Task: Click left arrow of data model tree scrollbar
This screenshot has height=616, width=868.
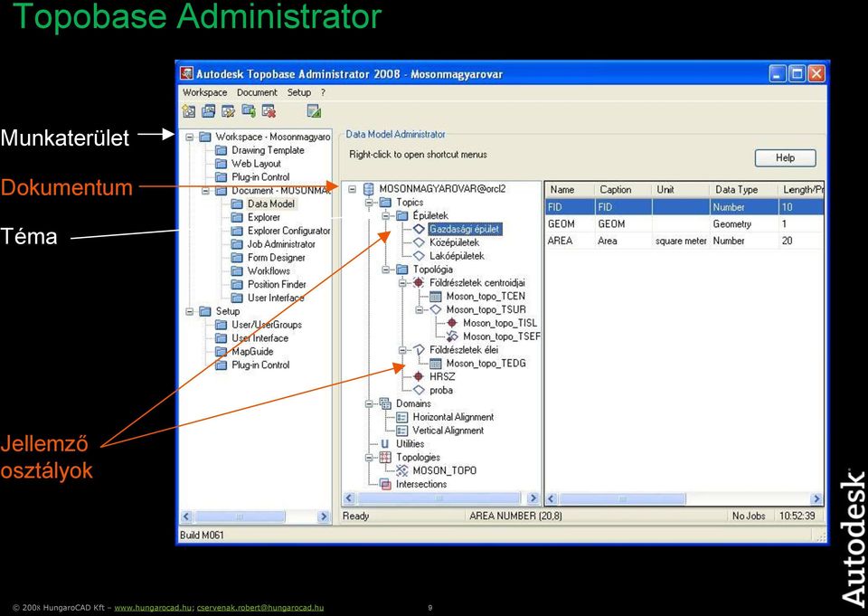Action: [349, 498]
